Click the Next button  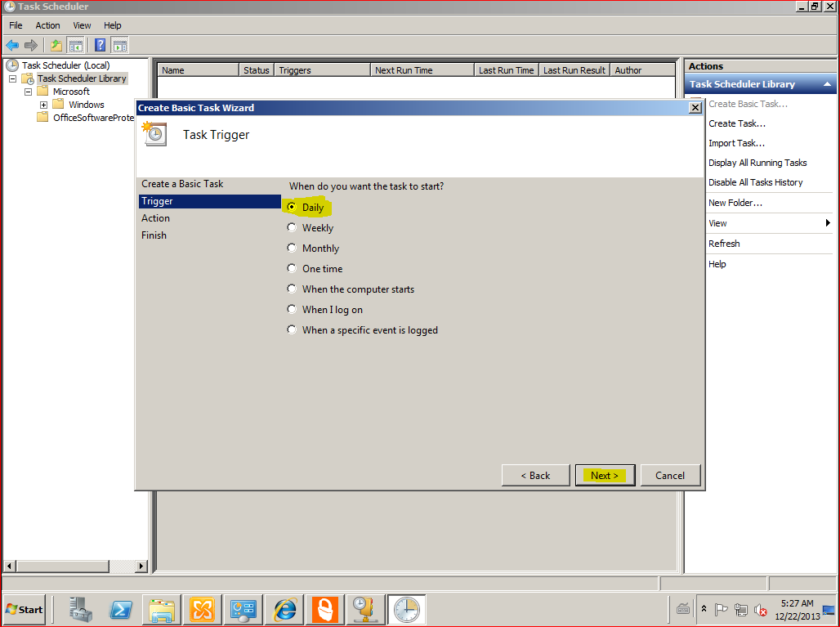(605, 475)
